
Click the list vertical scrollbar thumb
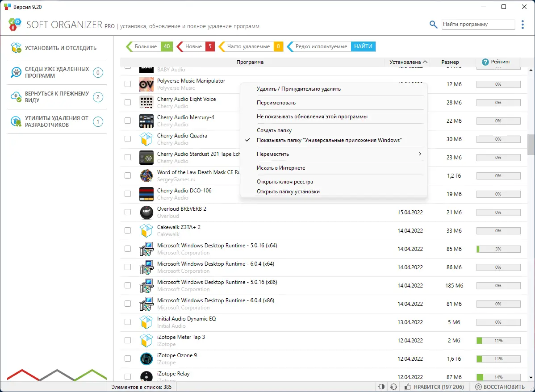pyautogui.click(x=531, y=145)
